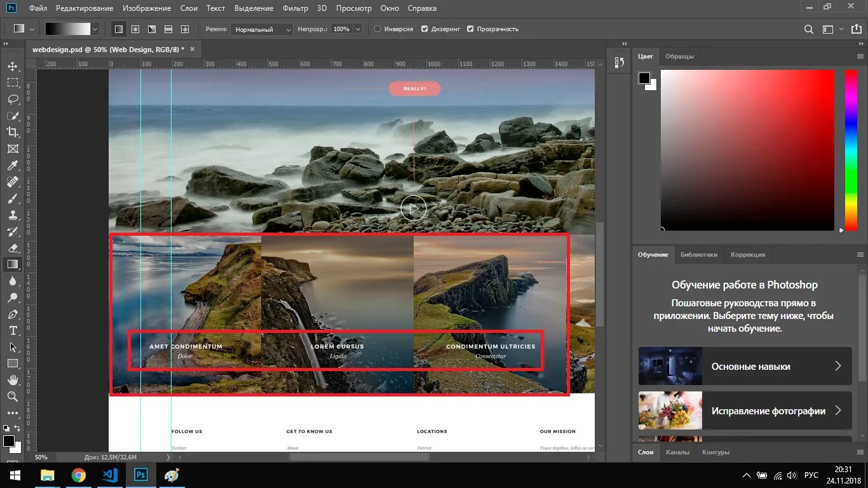This screenshot has height=488, width=868.
Task: Open the Режим blend mode dropdown
Action: tap(262, 29)
